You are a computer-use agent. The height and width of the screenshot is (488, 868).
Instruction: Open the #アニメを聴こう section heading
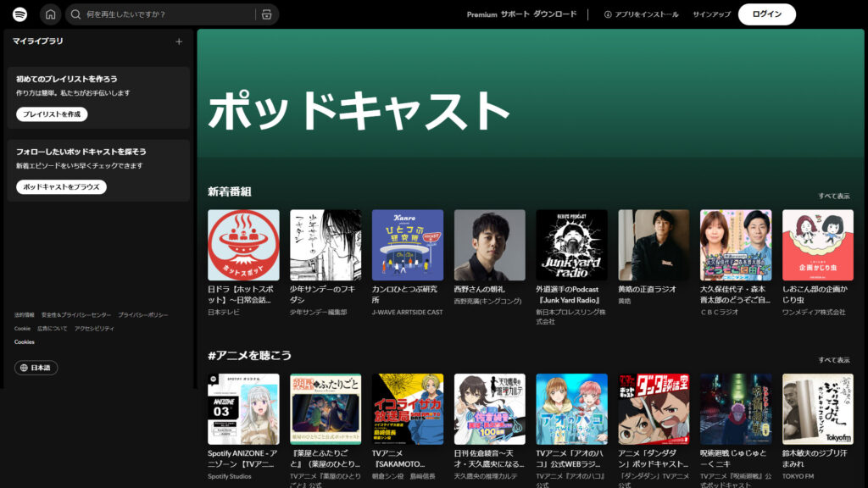pos(250,356)
